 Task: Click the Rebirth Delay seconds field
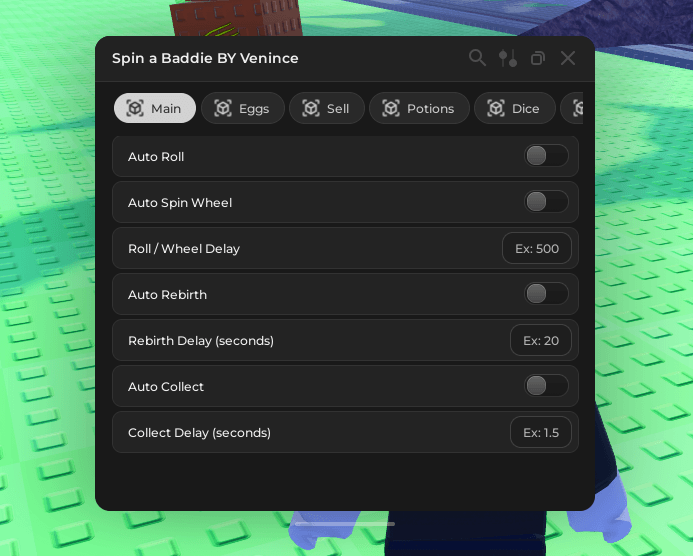click(x=541, y=340)
